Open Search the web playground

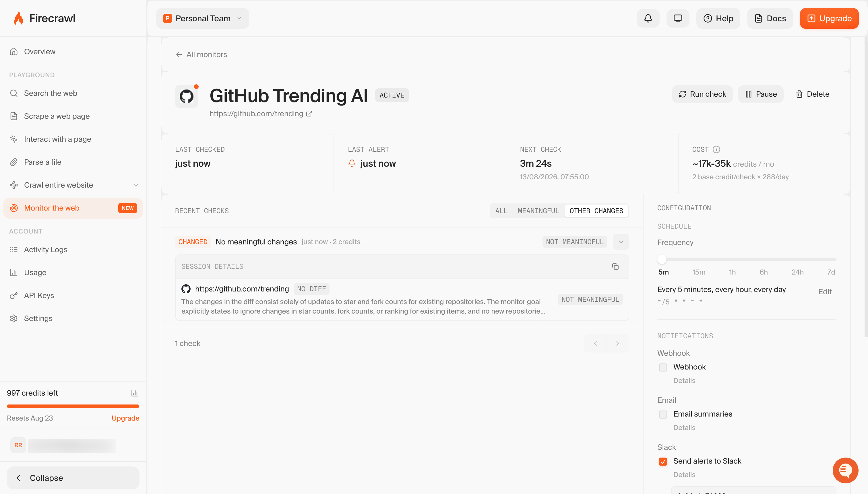click(x=73, y=93)
